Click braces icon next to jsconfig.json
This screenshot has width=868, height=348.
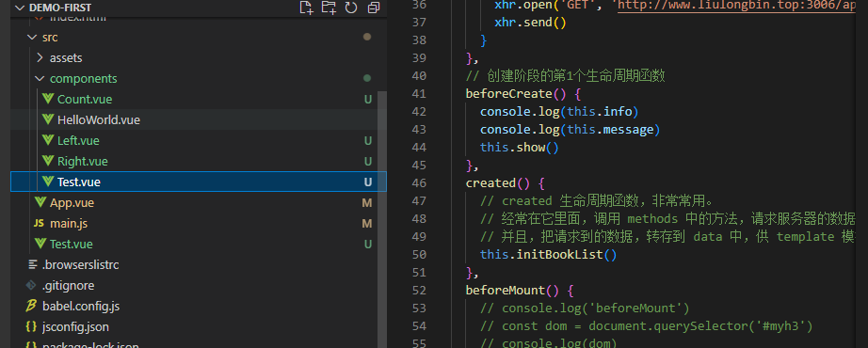tap(32, 327)
